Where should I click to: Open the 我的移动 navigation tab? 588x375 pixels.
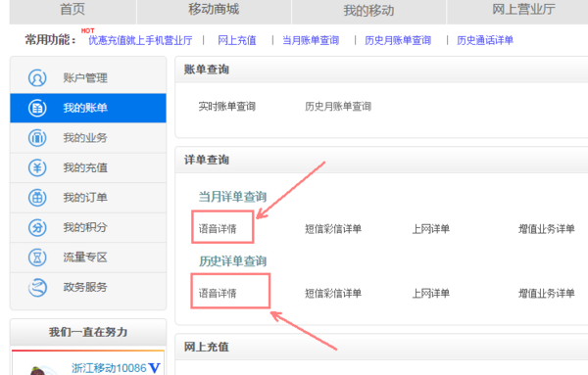point(368,10)
